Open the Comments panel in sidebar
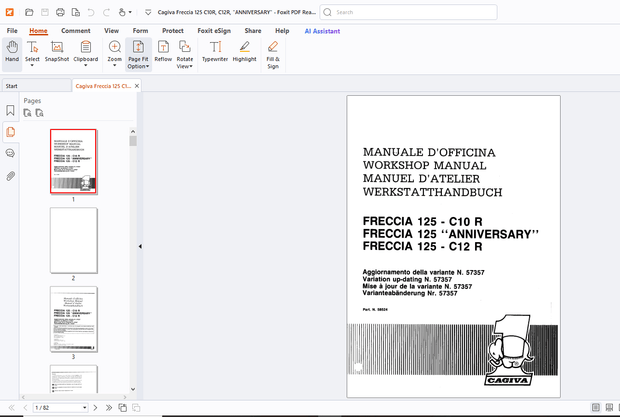 (x=10, y=153)
